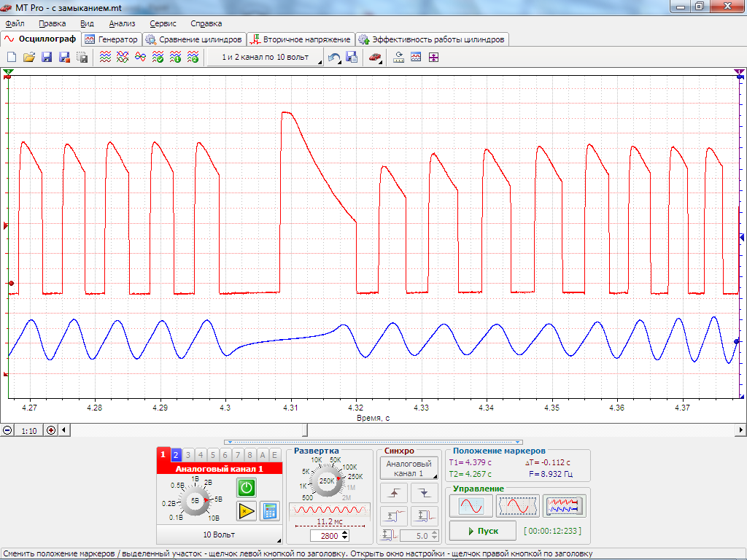This screenshot has height=560, width=747.
Task: Expand the '10 Вольт' range dropdown
Action: 218,535
